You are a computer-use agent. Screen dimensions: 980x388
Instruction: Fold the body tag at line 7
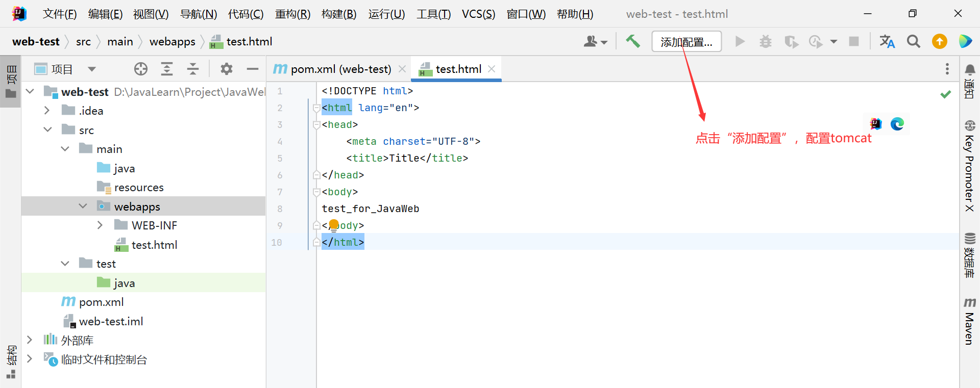(x=316, y=192)
